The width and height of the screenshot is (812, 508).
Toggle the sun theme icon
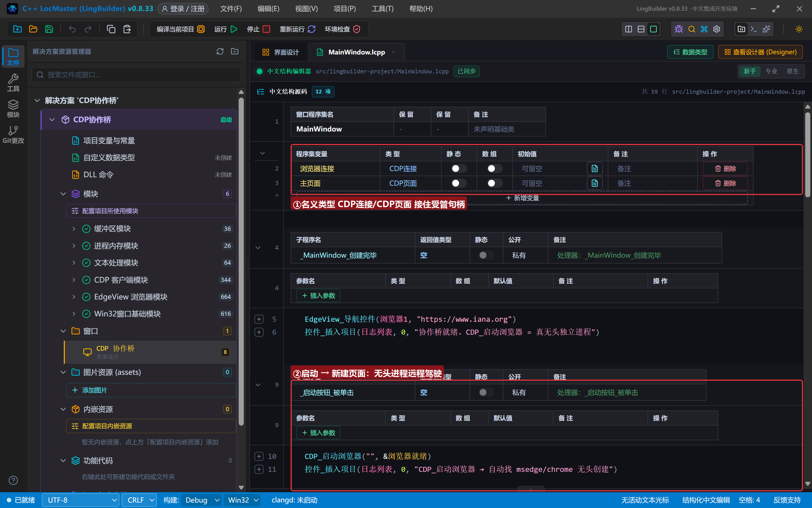pos(799,29)
